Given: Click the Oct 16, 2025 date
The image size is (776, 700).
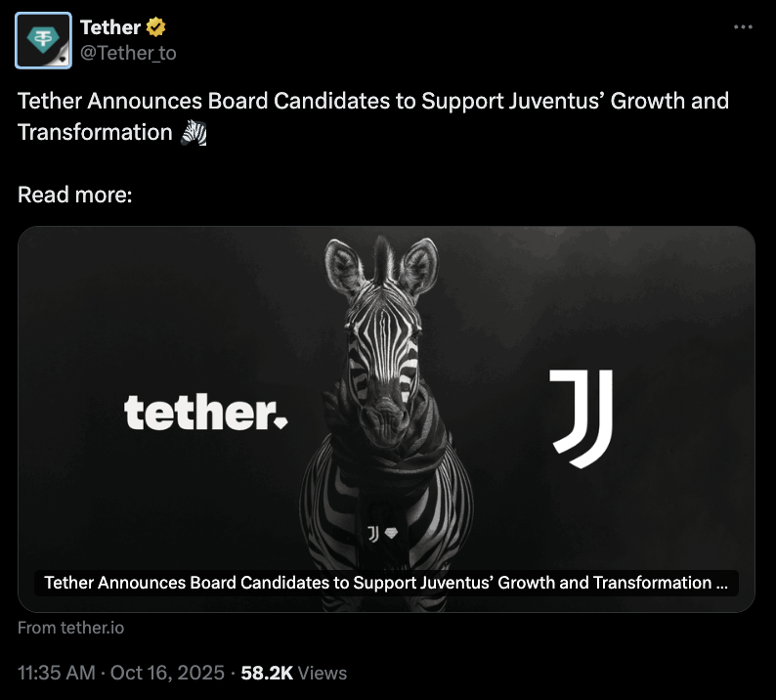Looking at the screenshot, I should tap(165, 673).
